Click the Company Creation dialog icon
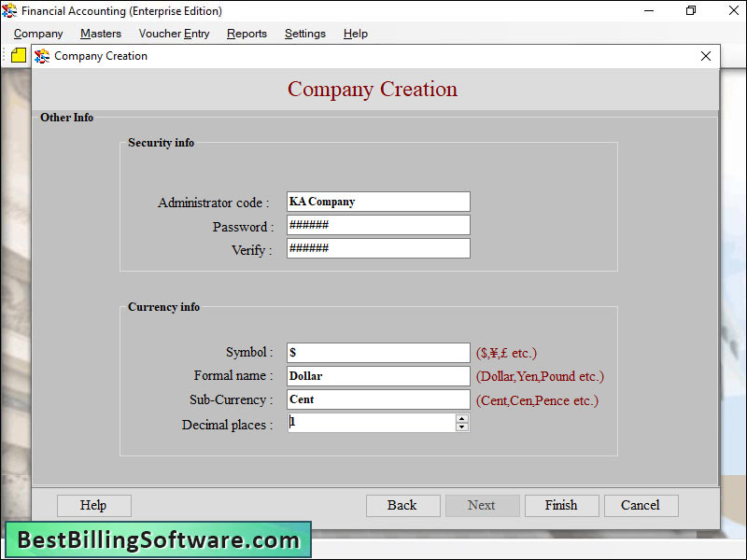This screenshot has width=747, height=560. click(41, 56)
